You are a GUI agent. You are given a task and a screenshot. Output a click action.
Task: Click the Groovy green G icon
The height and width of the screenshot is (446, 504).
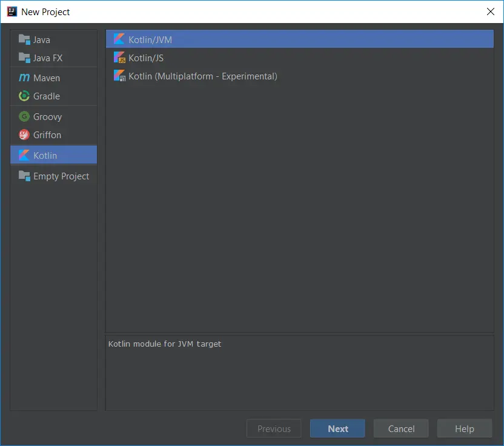[x=24, y=116]
